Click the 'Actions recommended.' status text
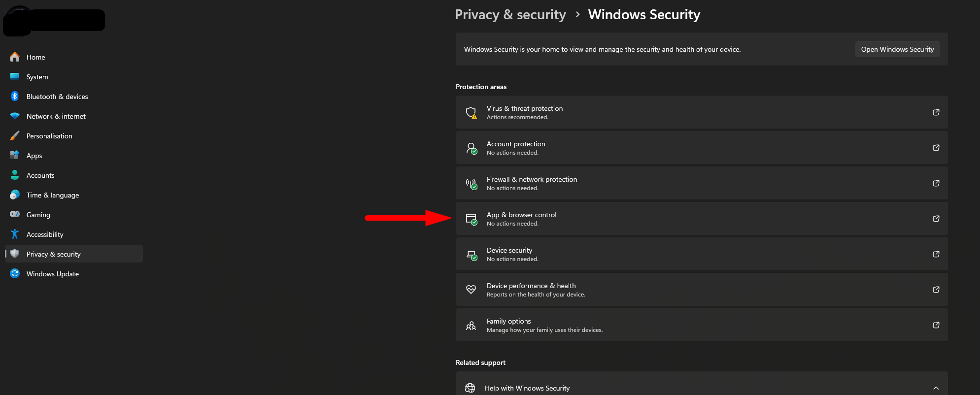The height and width of the screenshot is (395, 980). pos(517,117)
